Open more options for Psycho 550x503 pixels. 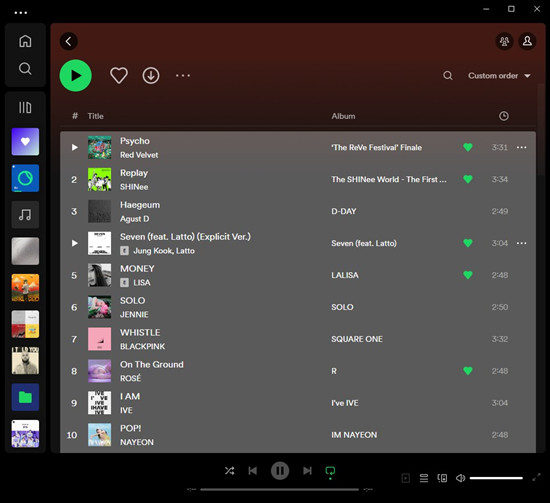[522, 147]
